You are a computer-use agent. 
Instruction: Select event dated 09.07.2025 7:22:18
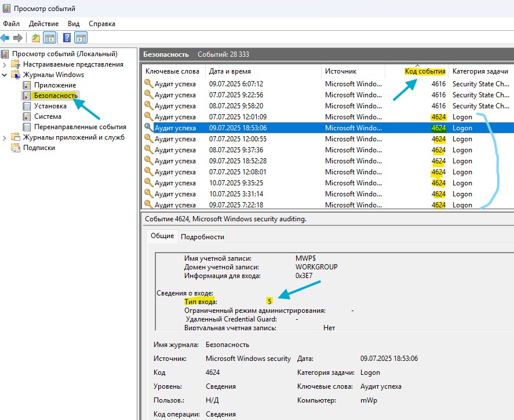point(328,204)
